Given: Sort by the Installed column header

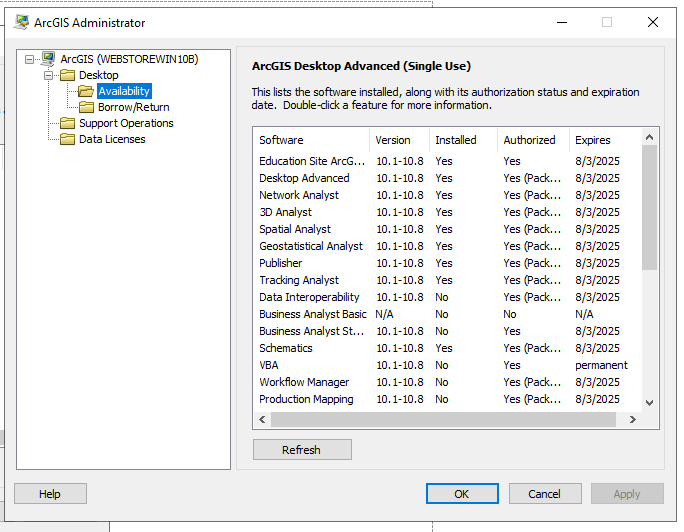Looking at the screenshot, I should tap(463, 140).
